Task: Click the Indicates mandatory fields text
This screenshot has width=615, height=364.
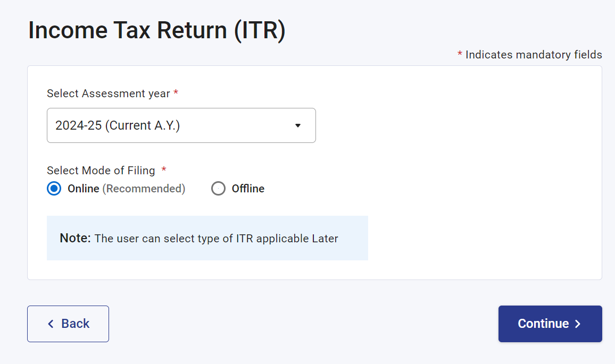Action: click(x=534, y=55)
